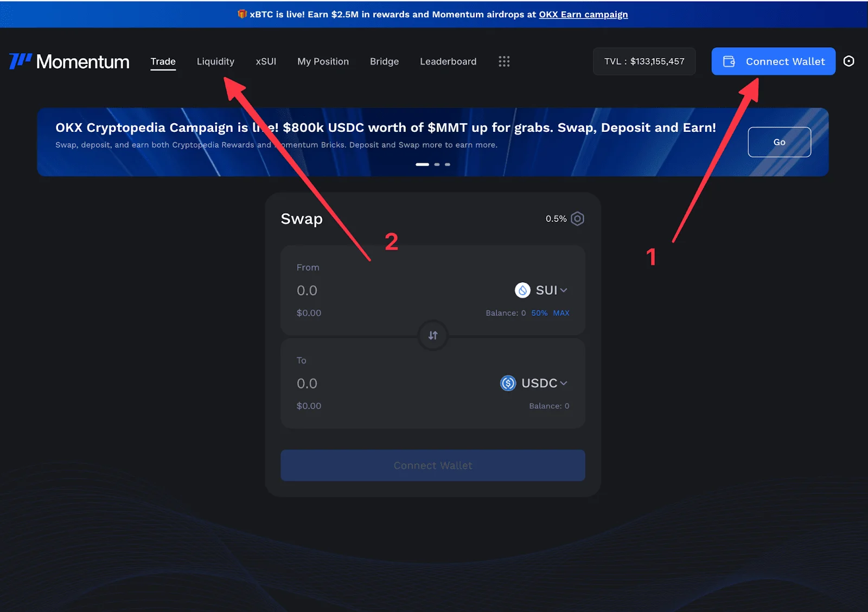This screenshot has height=612, width=868.
Task: Open the Bridge page
Action: click(x=384, y=61)
